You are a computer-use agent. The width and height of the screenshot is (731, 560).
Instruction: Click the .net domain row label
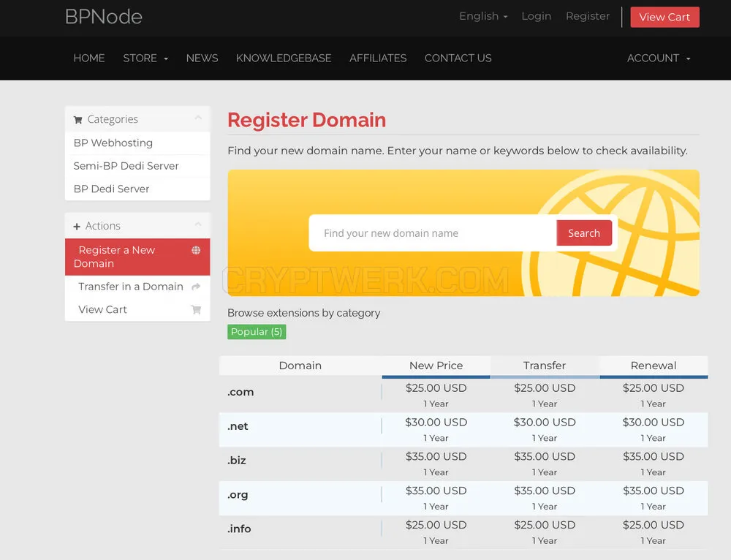click(238, 426)
